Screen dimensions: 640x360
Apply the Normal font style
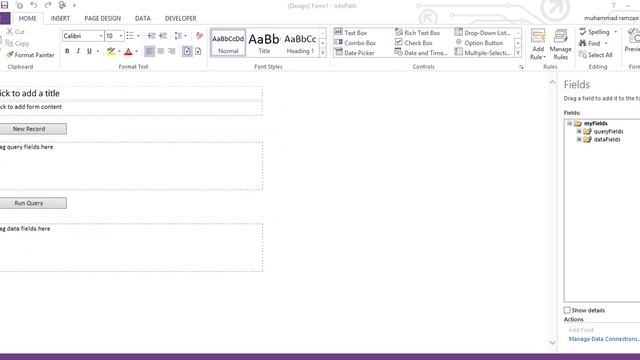(228, 43)
